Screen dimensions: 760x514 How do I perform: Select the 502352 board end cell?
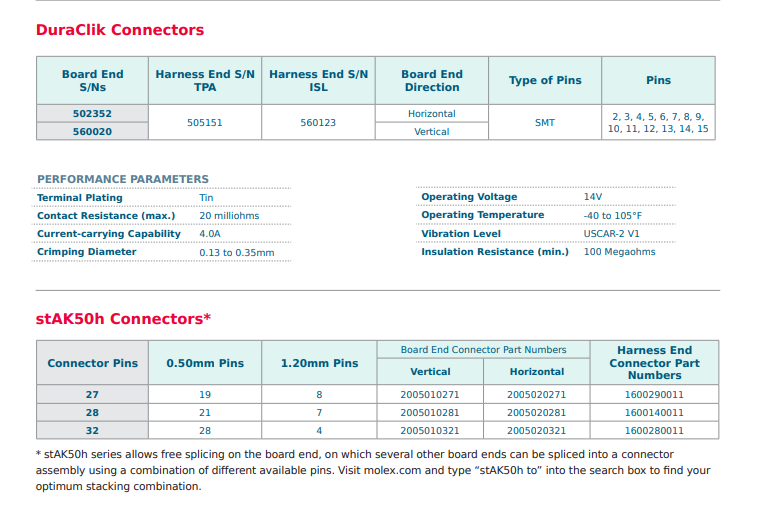92,113
